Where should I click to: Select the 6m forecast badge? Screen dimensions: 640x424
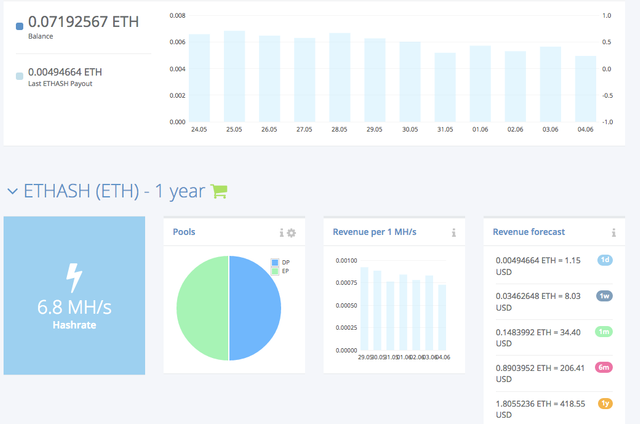[x=604, y=367]
